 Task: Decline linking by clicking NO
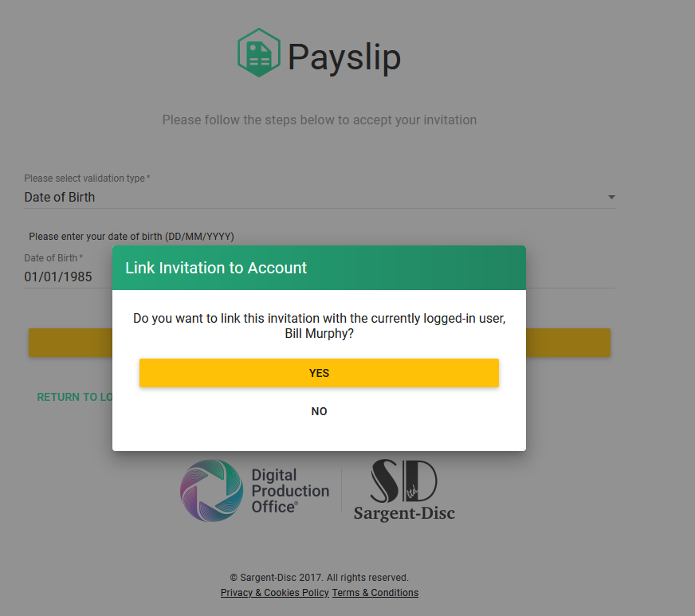319,411
